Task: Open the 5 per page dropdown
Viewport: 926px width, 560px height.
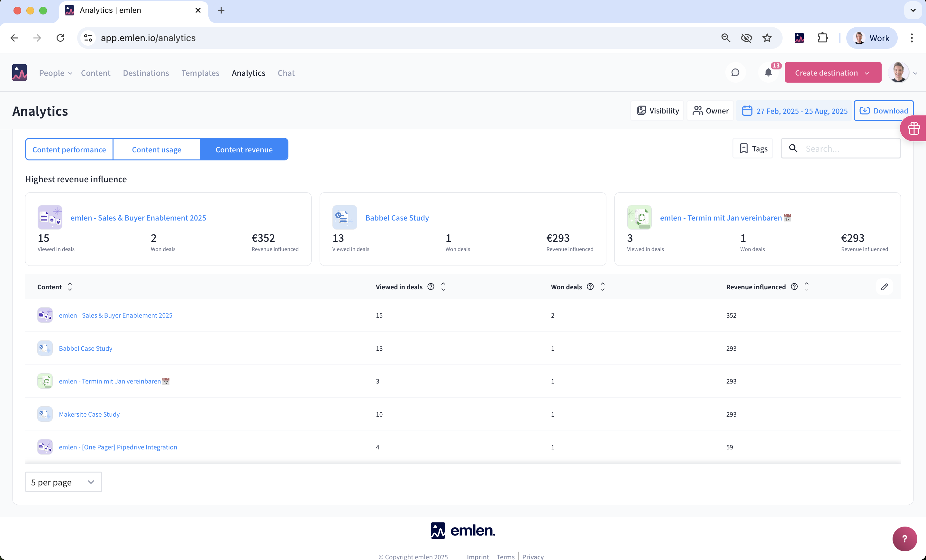Action: pyautogui.click(x=63, y=482)
